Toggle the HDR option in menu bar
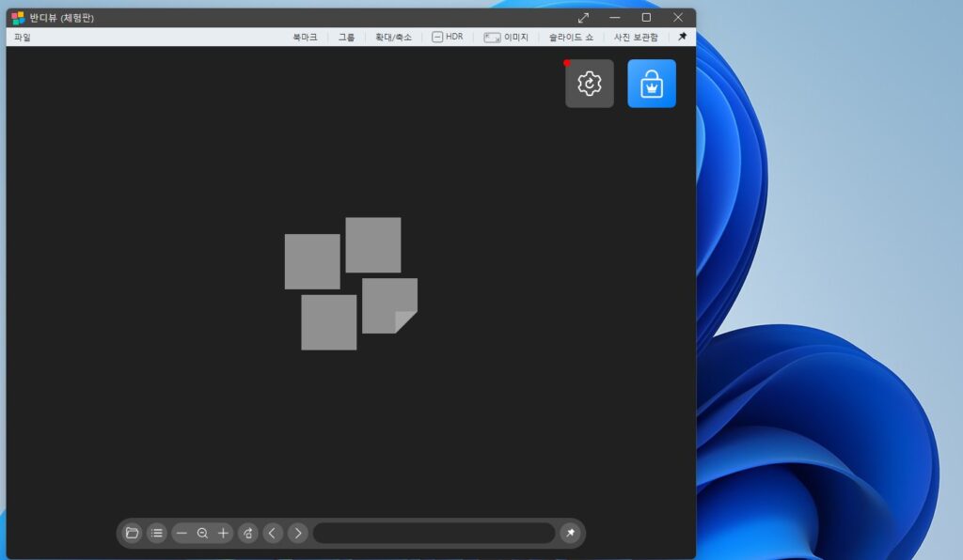 click(447, 37)
